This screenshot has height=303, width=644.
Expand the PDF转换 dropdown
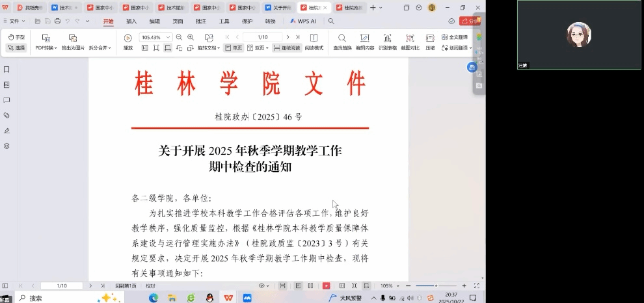point(46,48)
